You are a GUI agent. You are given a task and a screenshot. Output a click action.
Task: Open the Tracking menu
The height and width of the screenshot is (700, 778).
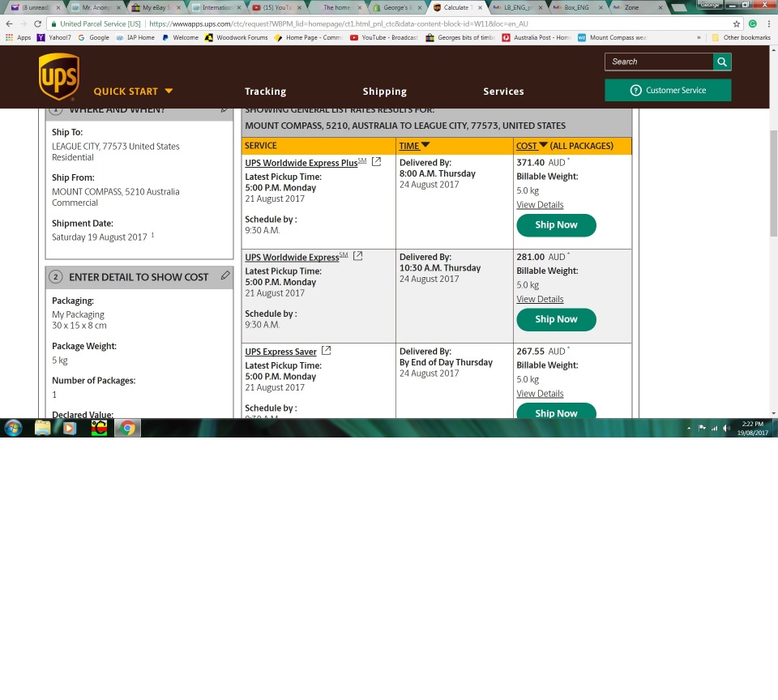266,92
